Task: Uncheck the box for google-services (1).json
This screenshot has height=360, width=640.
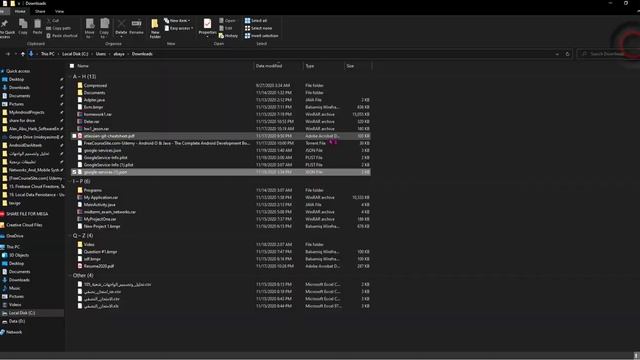Action: click(x=74, y=172)
